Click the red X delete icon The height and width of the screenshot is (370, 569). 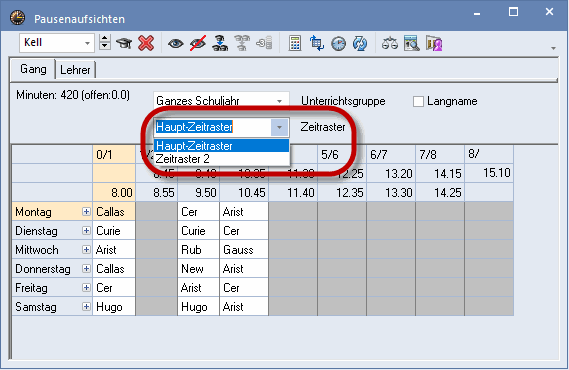[x=146, y=44]
